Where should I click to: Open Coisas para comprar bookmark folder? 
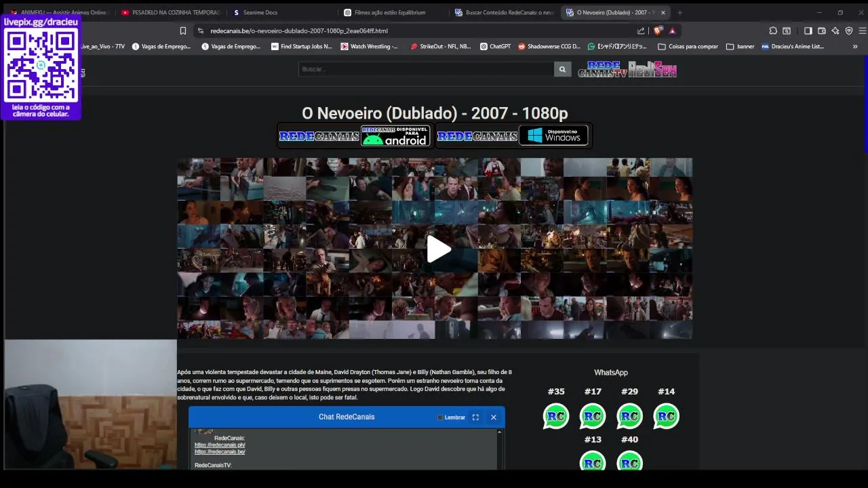click(x=688, y=47)
